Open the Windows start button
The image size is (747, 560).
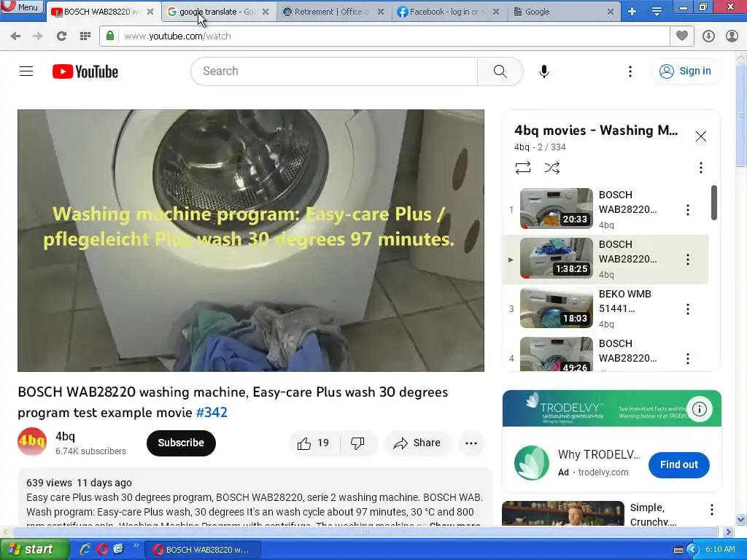point(34,550)
